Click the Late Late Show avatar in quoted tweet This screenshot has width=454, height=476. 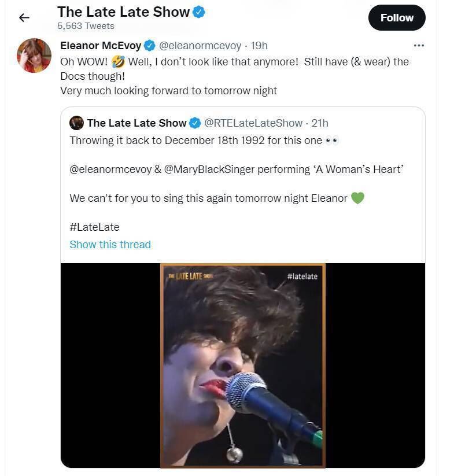coord(76,123)
